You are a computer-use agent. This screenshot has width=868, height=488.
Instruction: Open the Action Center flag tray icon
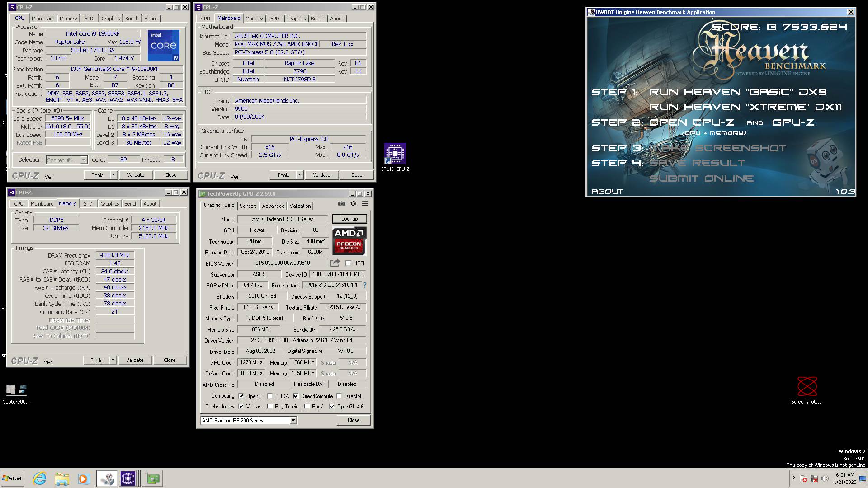(803, 479)
